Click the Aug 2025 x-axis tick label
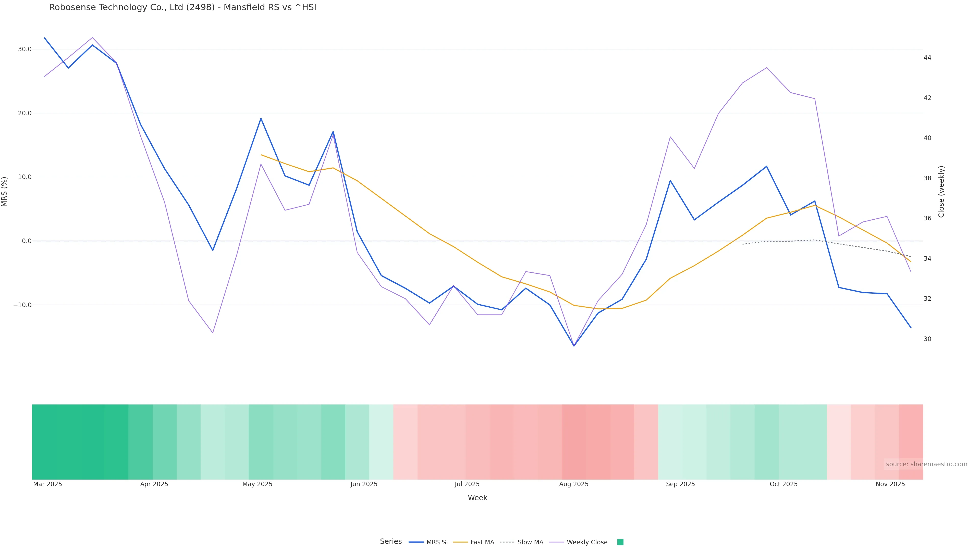The height and width of the screenshot is (551, 980). click(x=574, y=484)
